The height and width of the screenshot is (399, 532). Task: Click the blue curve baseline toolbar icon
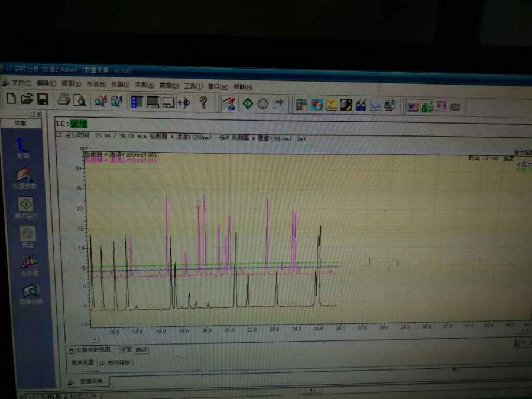pyautogui.click(x=375, y=106)
